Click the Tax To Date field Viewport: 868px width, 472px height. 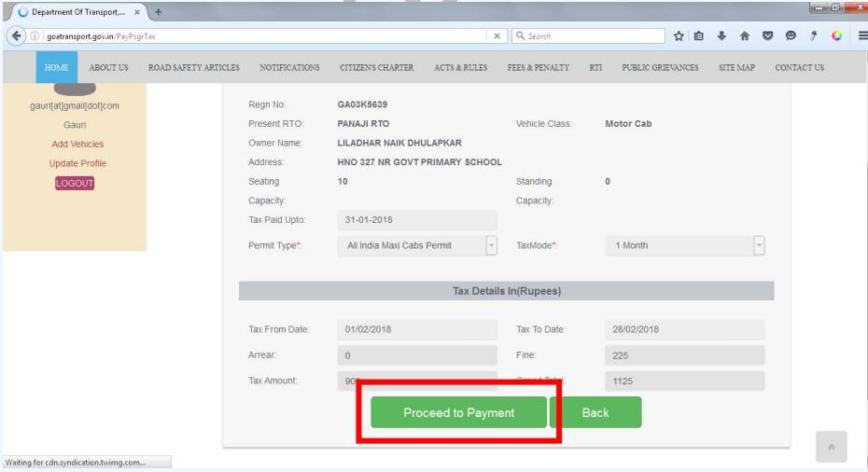pos(684,329)
